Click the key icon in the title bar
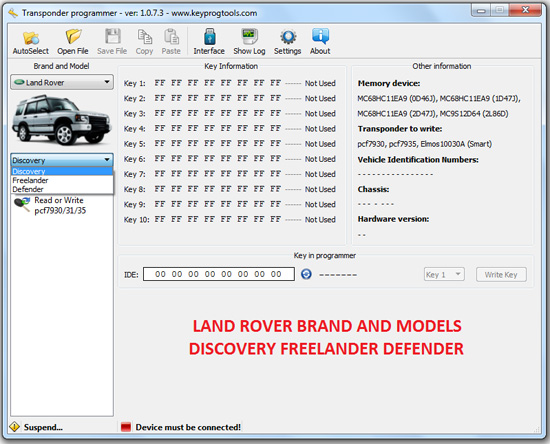550x444 pixels. coord(13,13)
